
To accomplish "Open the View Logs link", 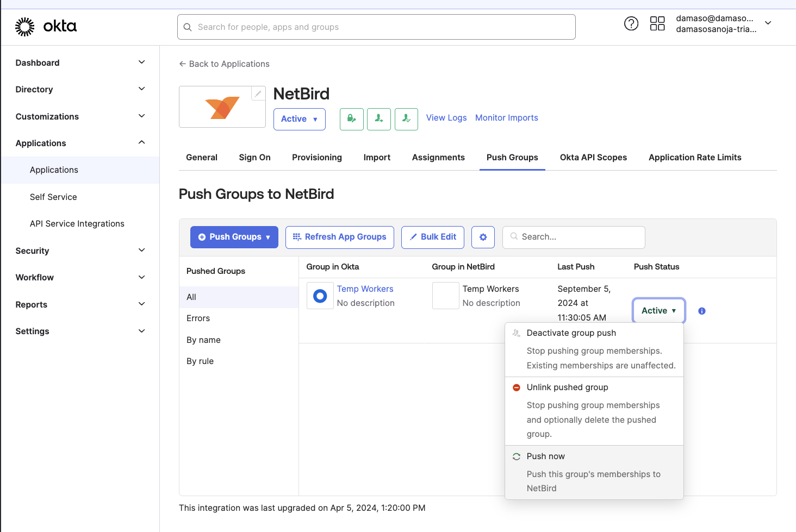I will tap(446, 118).
